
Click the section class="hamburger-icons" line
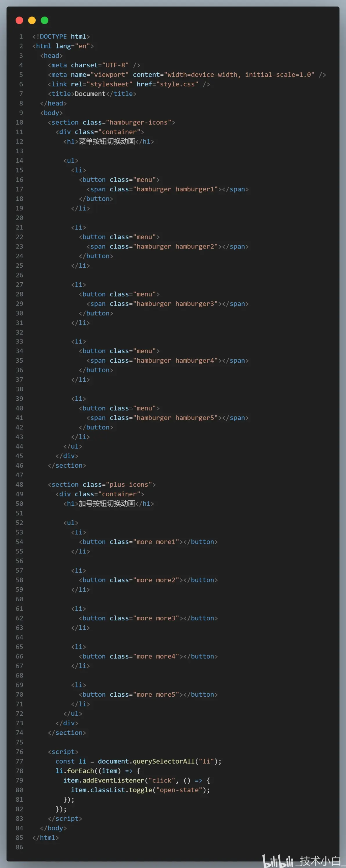tap(111, 122)
